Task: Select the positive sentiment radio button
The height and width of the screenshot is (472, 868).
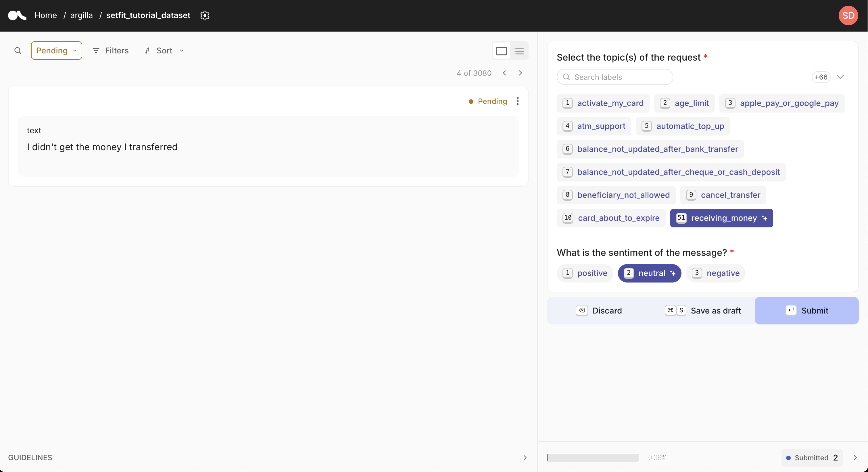Action: (584, 273)
